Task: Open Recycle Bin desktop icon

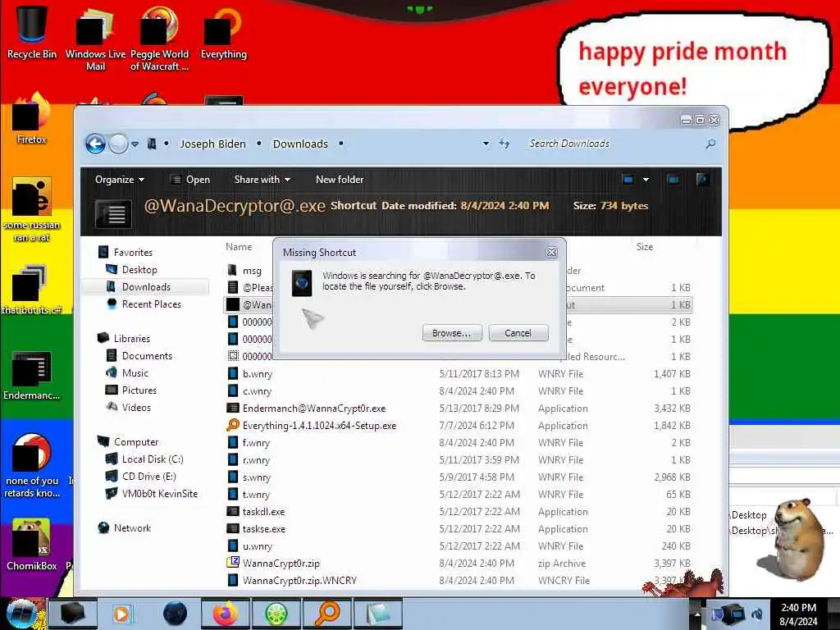Action: (32, 32)
